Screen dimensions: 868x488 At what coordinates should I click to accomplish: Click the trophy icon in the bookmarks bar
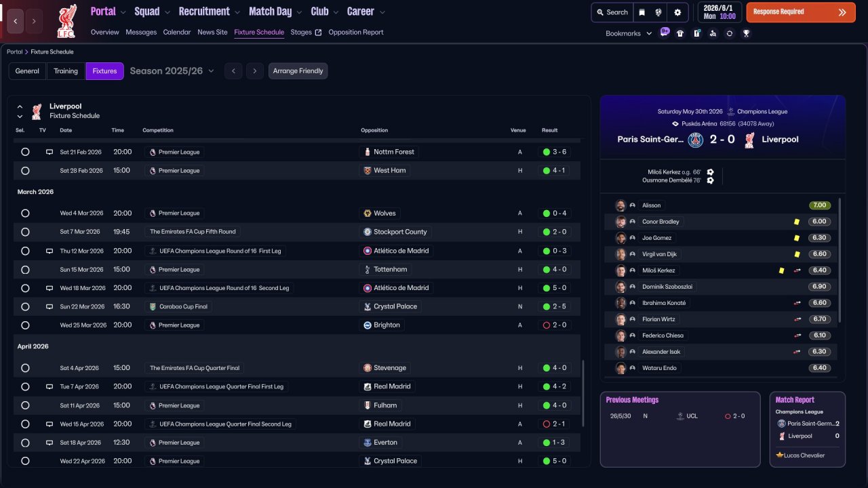click(x=746, y=33)
